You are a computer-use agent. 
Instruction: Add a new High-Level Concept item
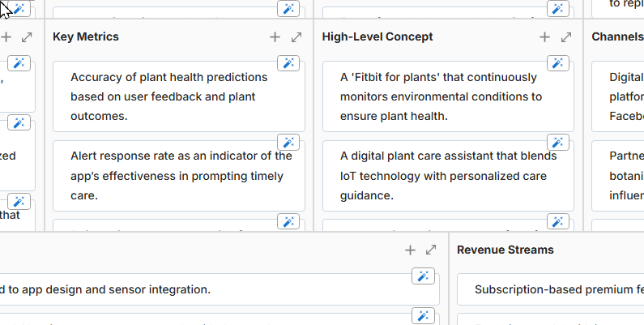coord(544,37)
